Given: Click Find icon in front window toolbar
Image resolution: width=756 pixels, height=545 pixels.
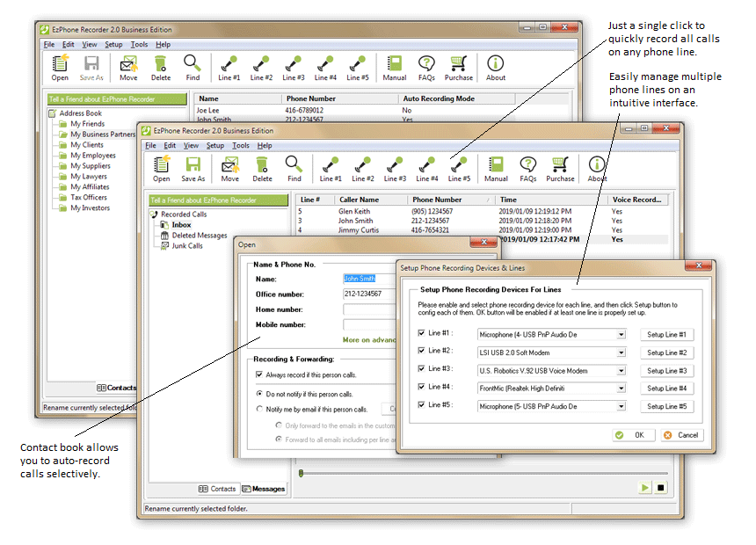Looking at the screenshot, I should click(x=294, y=168).
